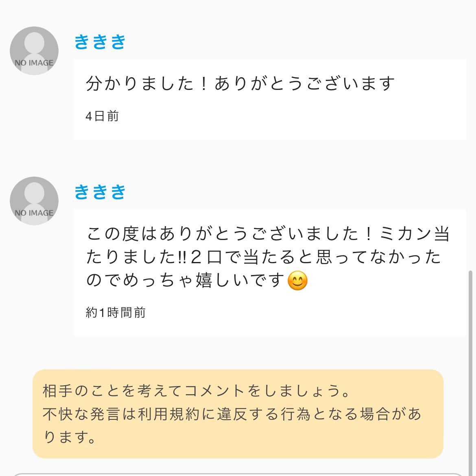Open ききき profile above 分かりました comment
The image size is (476, 476).
point(100,42)
